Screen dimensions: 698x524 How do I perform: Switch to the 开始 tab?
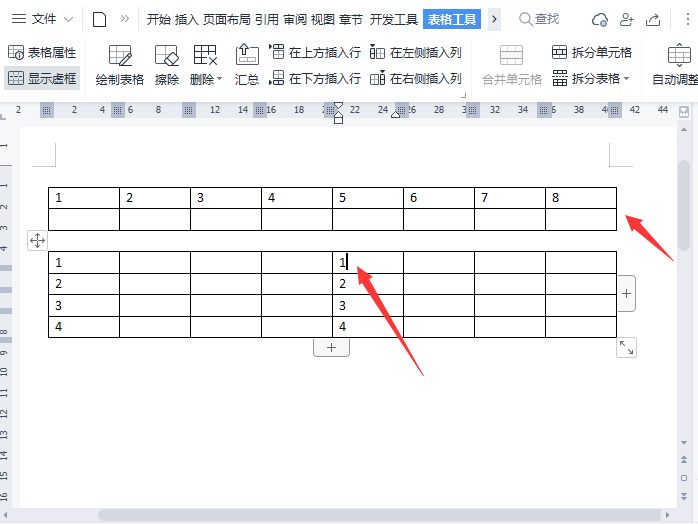[x=159, y=20]
